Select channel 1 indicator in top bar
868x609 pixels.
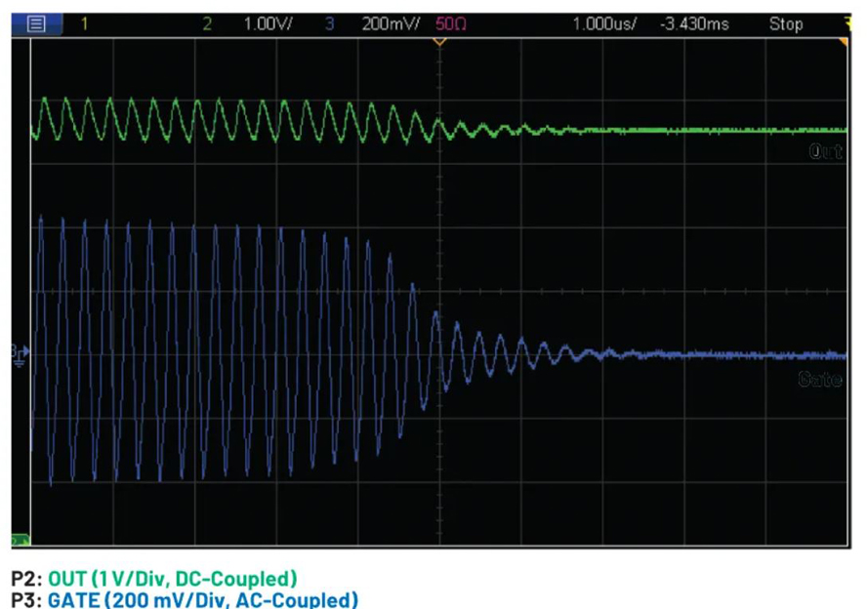(x=84, y=23)
